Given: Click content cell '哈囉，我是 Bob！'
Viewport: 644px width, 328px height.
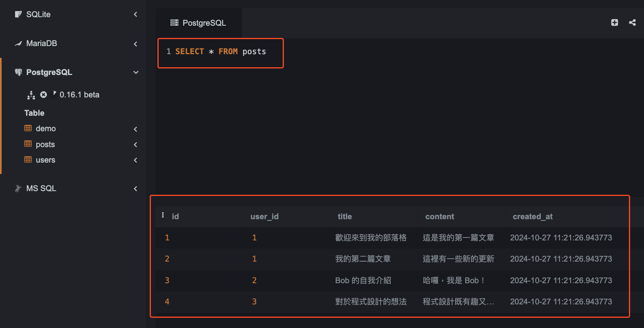Looking at the screenshot, I should [x=454, y=280].
